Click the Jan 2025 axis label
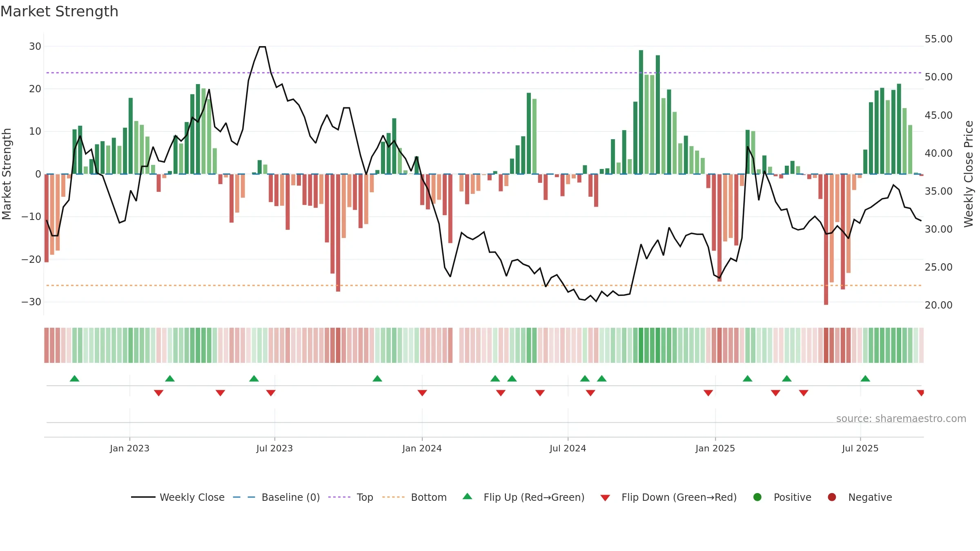This screenshot has width=980, height=551. 715,448
